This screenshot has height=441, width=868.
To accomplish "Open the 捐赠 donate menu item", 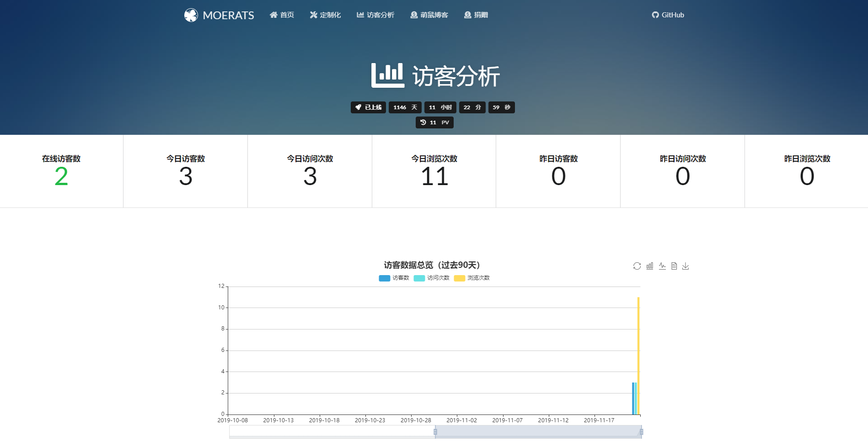I will [476, 15].
